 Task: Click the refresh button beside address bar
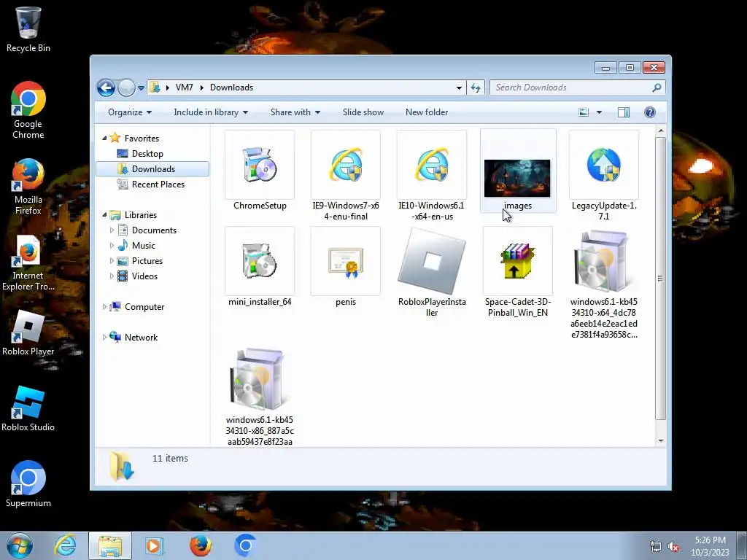(476, 87)
